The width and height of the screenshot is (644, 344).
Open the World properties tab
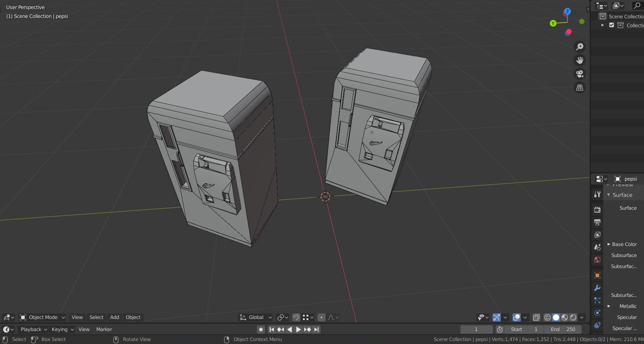[x=597, y=260]
